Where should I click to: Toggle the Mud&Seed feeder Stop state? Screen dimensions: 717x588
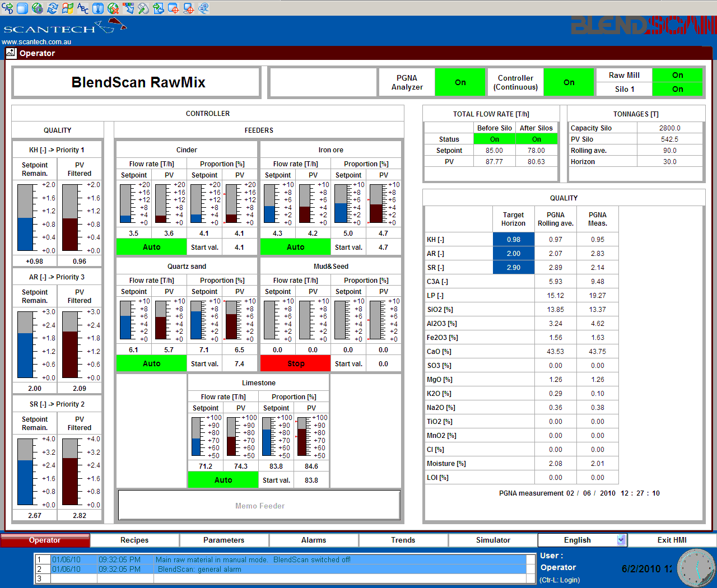click(295, 363)
